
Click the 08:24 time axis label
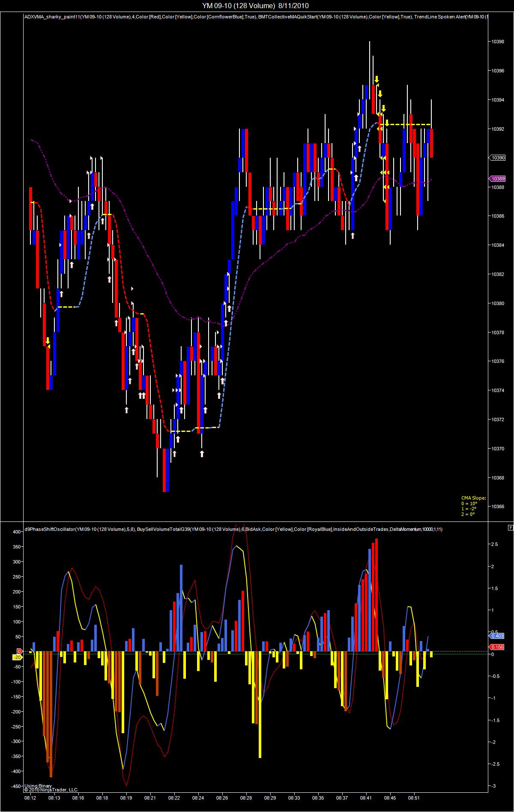[198, 798]
